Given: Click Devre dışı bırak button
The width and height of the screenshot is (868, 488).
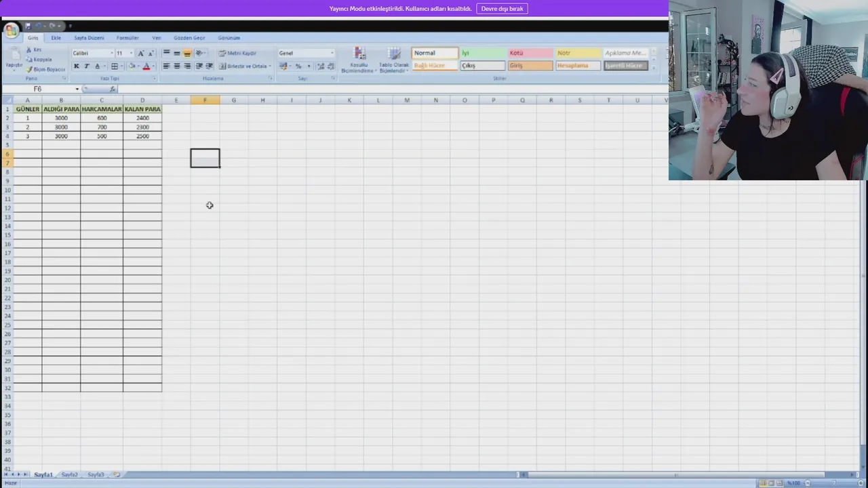Looking at the screenshot, I should [x=502, y=9].
